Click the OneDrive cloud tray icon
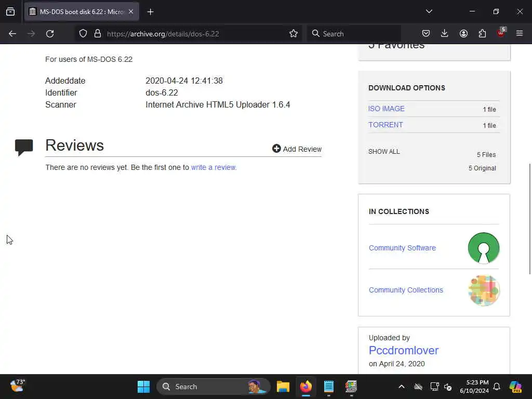The image size is (532, 399). tap(418, 387)
